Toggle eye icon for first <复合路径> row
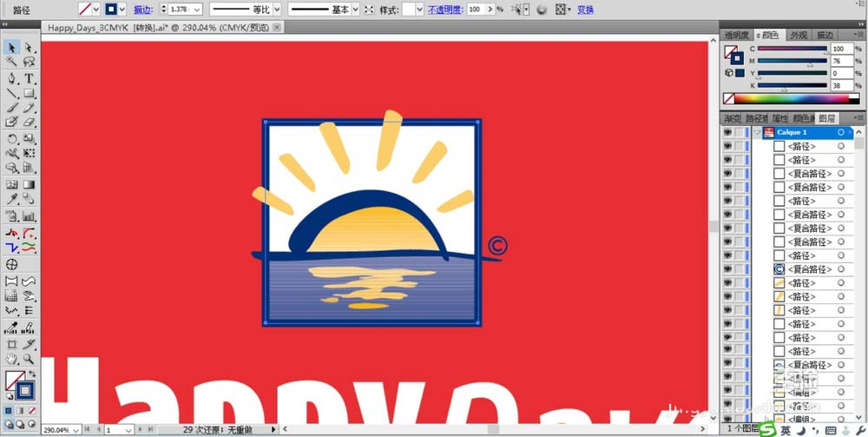868x437 pixels. 727,174
